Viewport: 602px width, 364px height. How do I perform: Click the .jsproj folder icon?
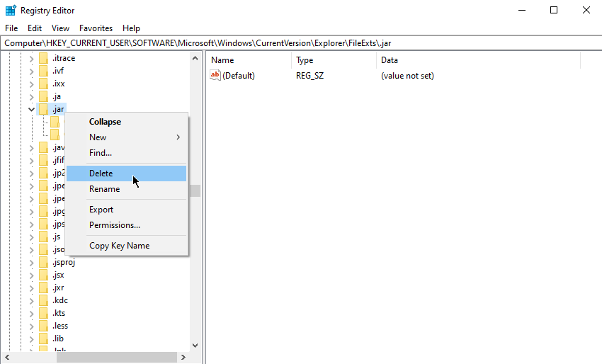[x=43, y=262]
